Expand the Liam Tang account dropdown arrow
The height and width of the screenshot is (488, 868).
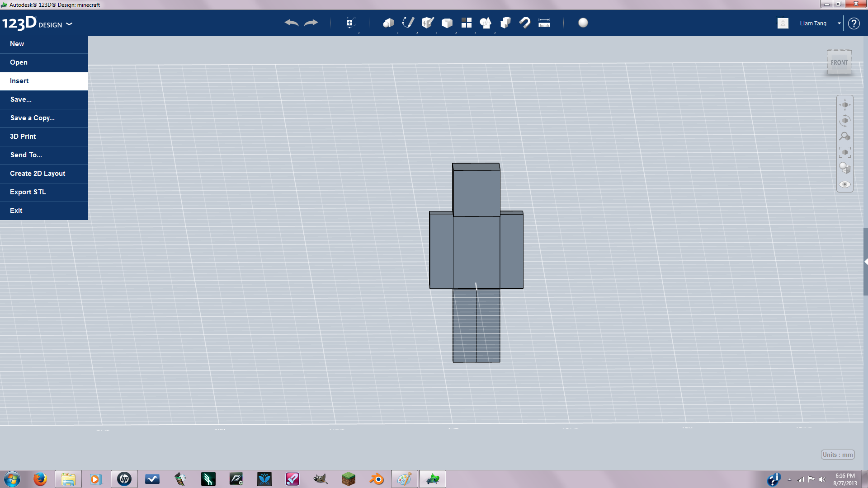click(839, 23)
